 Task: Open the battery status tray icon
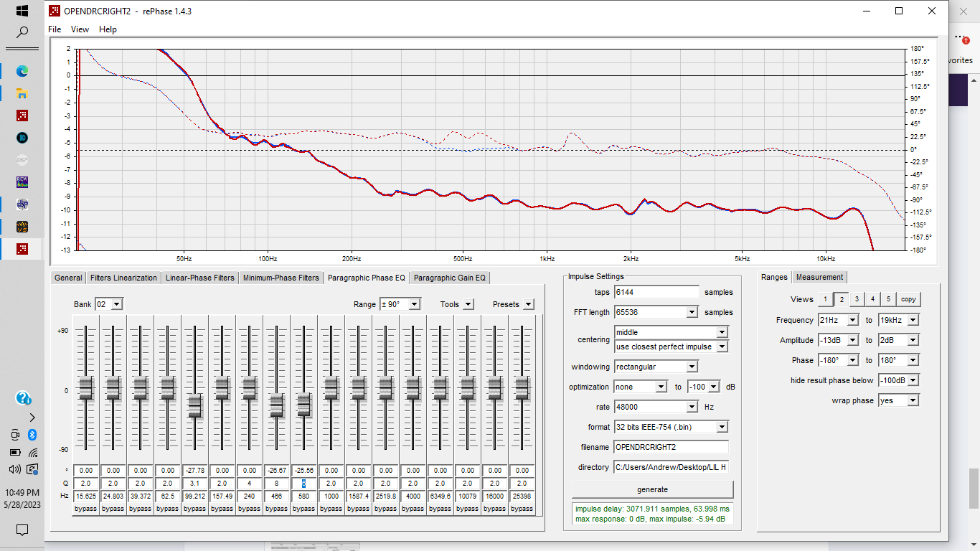click(x=14, y=453)
